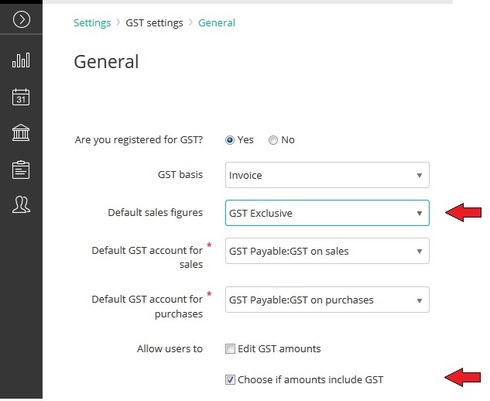The height and width of the screenshot is (401, 490).
Task: Tick the Edit GST amounts checkbox
Action: tap(230, 349)
